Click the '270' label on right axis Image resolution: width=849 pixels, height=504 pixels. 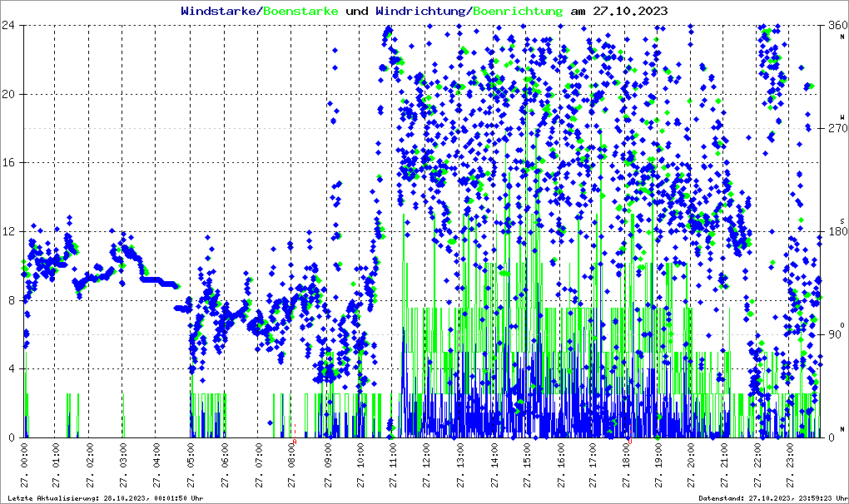point(835,129)
